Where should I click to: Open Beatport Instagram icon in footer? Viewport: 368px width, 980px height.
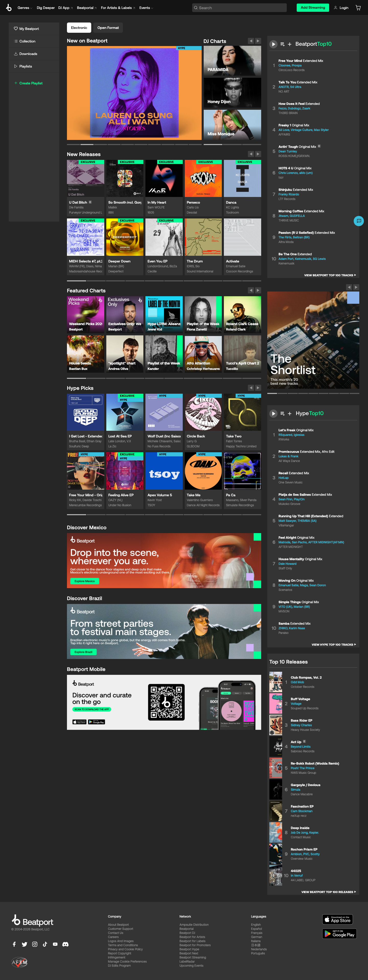pyautogui.click(x=34, y=944)
